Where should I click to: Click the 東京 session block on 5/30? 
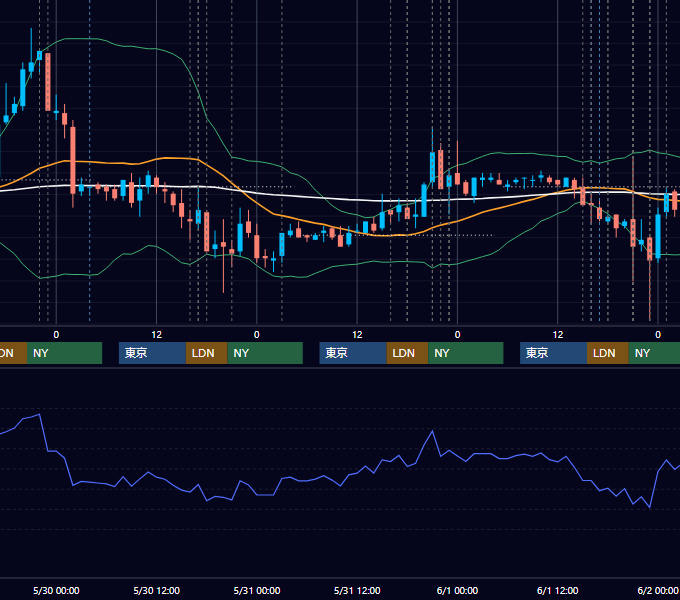152,353
